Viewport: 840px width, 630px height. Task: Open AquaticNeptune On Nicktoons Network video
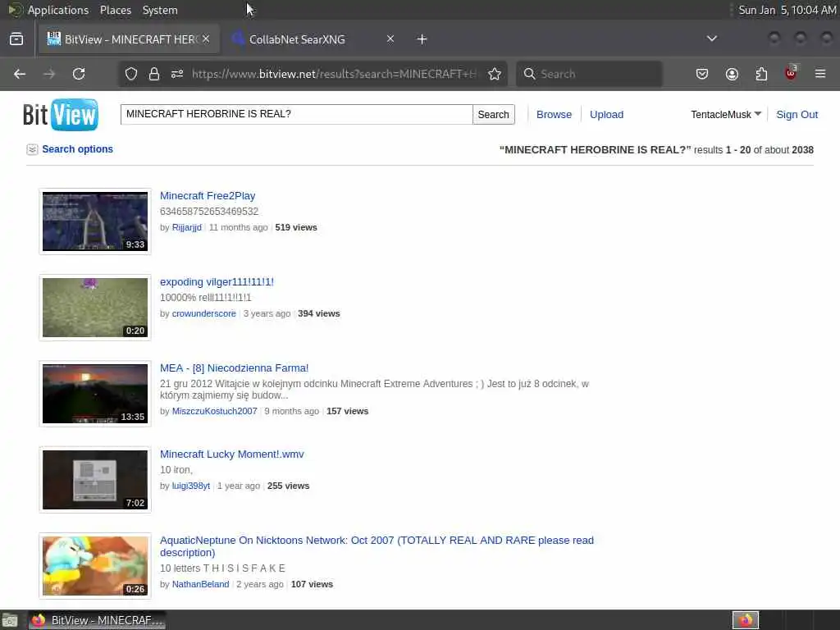[x=377, y=546]
